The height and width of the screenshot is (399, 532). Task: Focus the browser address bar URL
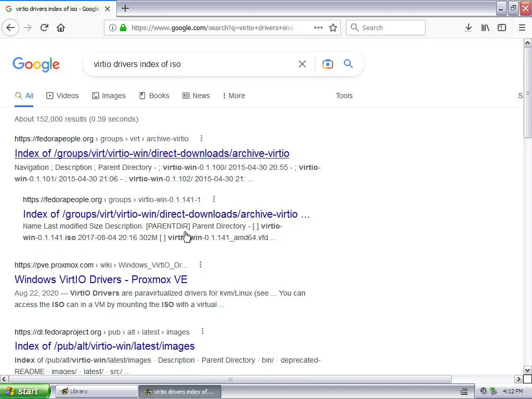pyautogui.click(x=212, y=28)
